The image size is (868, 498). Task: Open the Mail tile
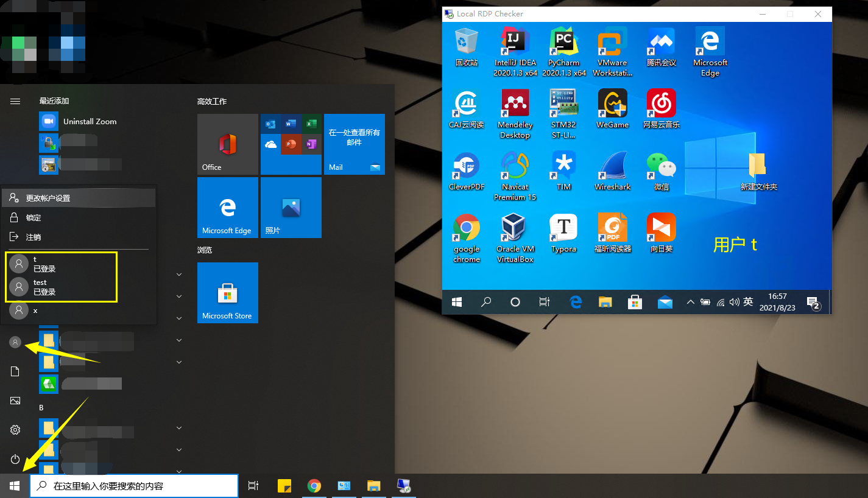[x=355, y=144]
